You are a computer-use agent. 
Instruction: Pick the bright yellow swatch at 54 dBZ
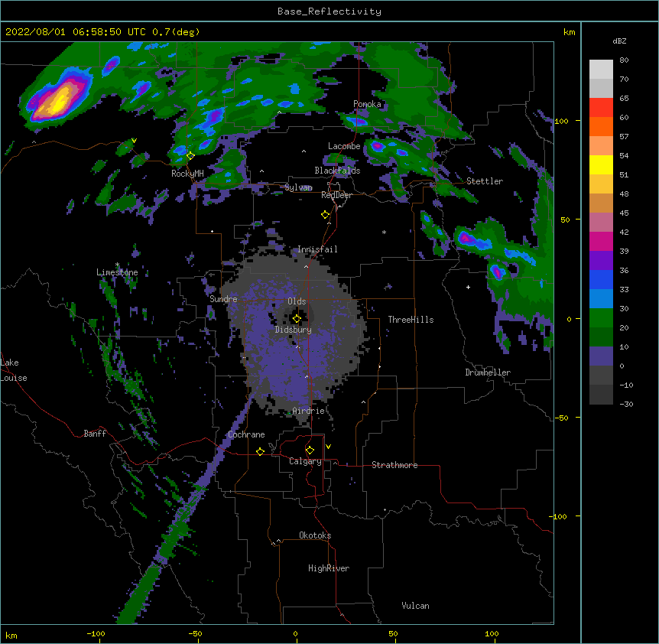601,164
